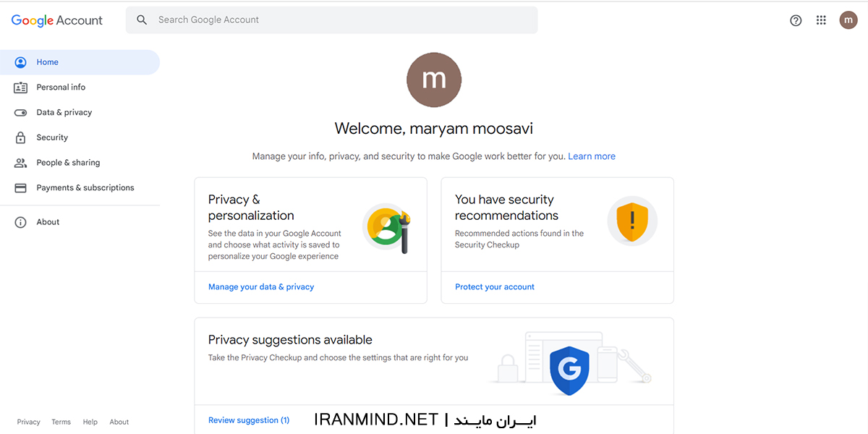Open Review suggestion (1) link
Viewport: 868px width, 434px height.
coord(249,420)
